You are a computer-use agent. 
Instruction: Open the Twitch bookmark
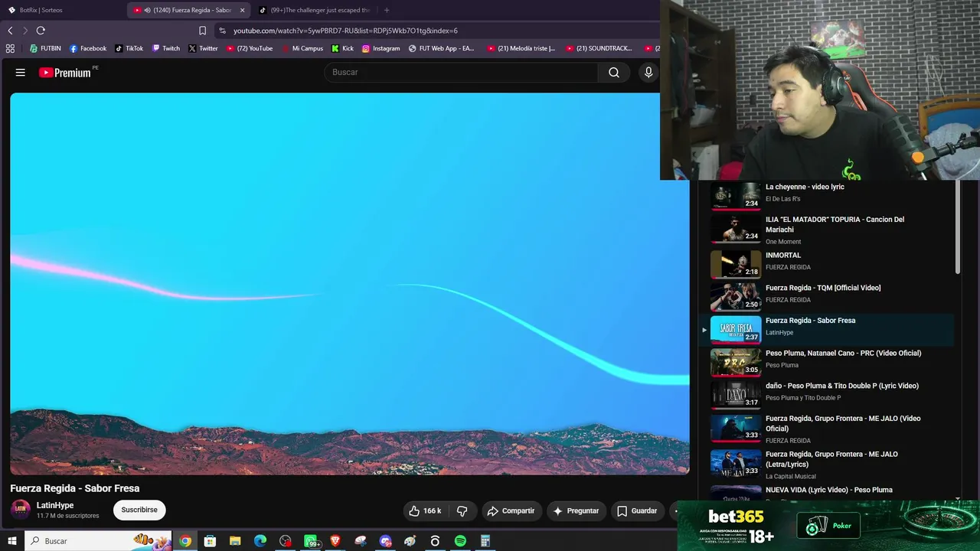point(166,48)
